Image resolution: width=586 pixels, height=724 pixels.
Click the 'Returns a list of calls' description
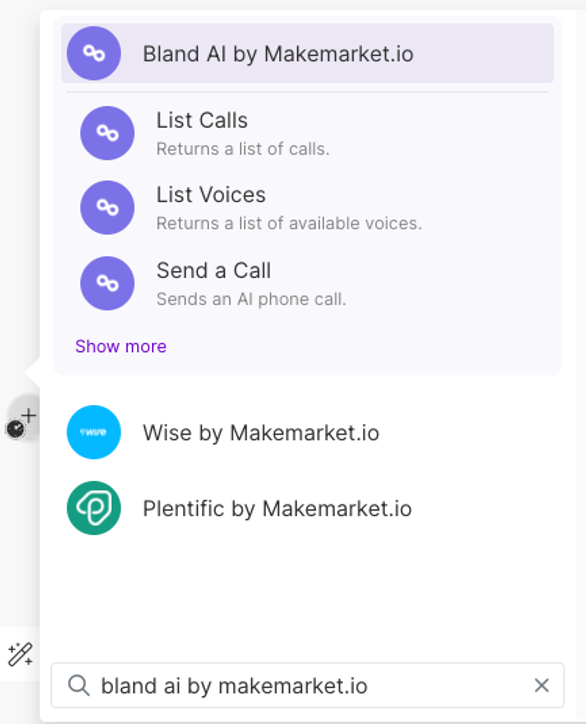click(243, 149)
